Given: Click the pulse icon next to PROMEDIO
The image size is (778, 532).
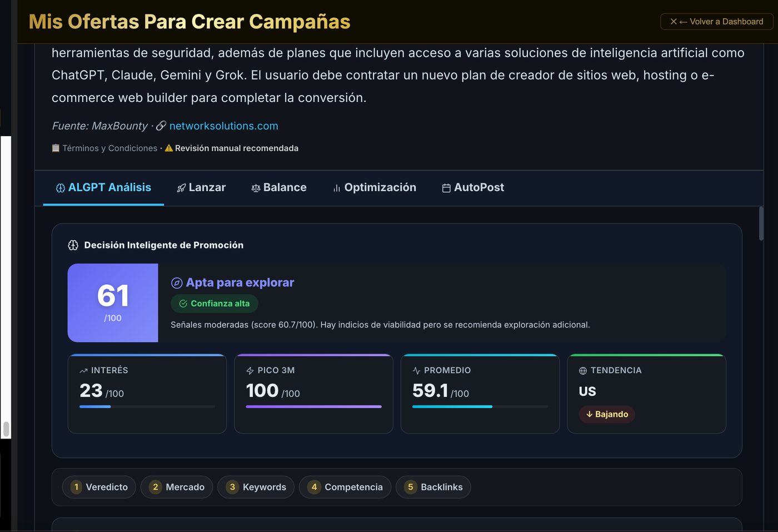Looking at the screenshot, I should [x=416, y=371].
